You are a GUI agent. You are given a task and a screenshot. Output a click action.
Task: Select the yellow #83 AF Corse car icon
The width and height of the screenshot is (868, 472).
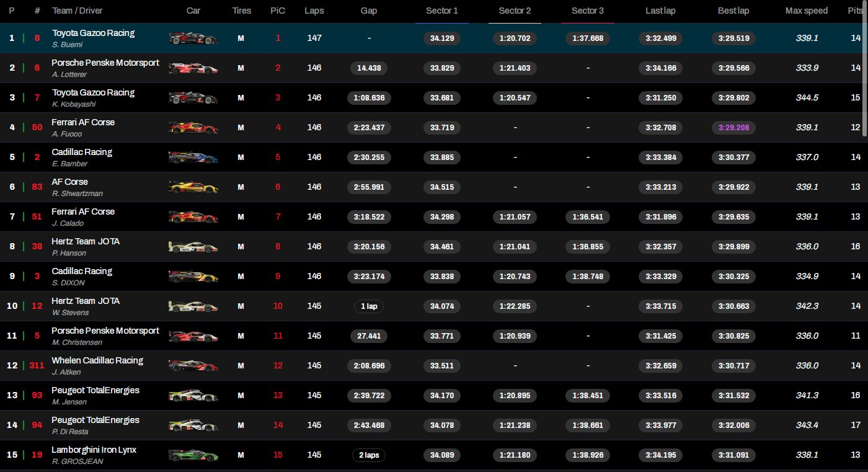pyautogui.click(x=193, y=187)
